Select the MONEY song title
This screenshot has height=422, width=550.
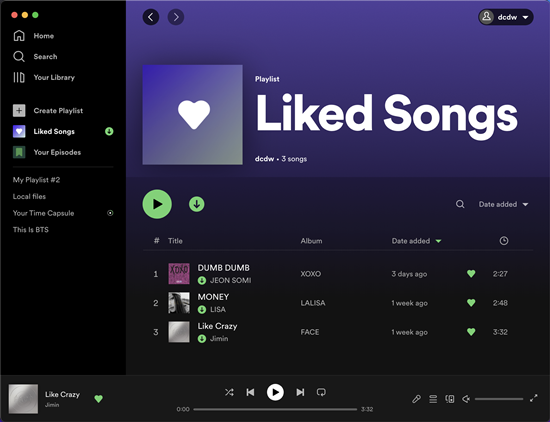[x=213, y=297]
